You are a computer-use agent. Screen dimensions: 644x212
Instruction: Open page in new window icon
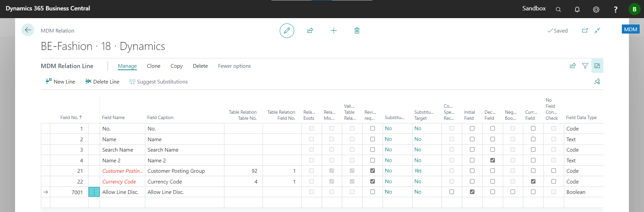[585, 31]
